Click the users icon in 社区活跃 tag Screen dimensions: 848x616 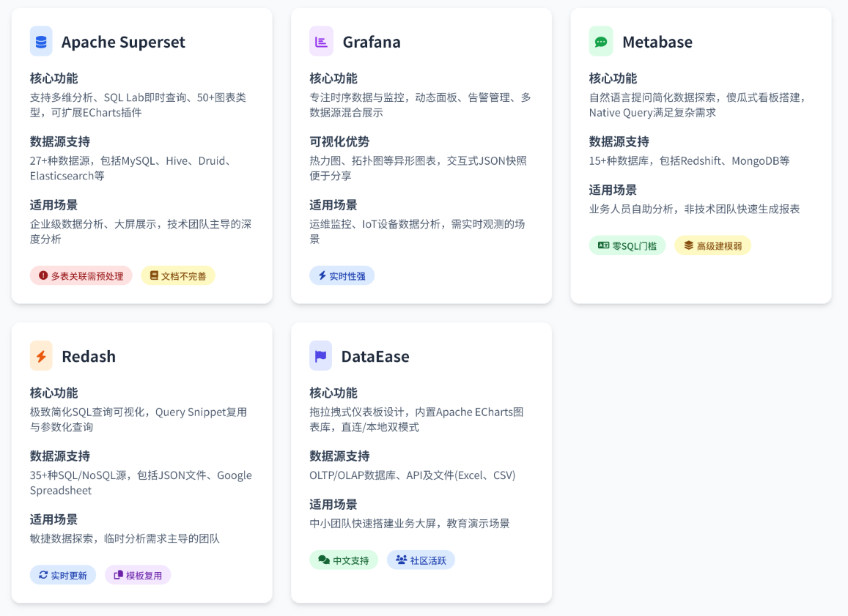tap(402, 560)
